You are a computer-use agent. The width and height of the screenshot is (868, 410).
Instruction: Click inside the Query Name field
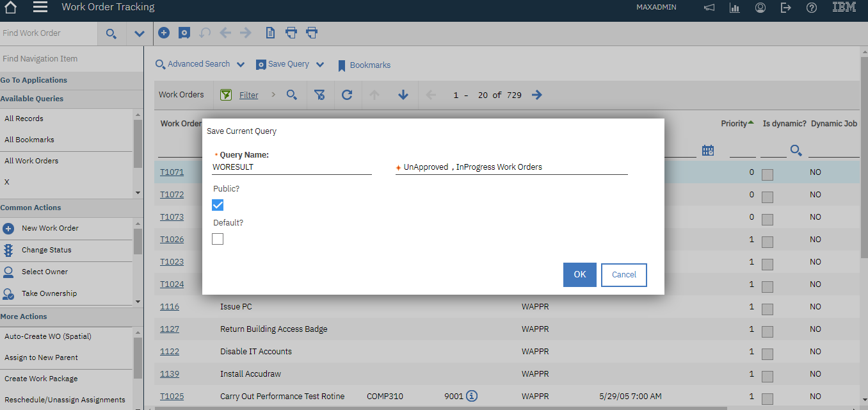(x=291, y=167)
